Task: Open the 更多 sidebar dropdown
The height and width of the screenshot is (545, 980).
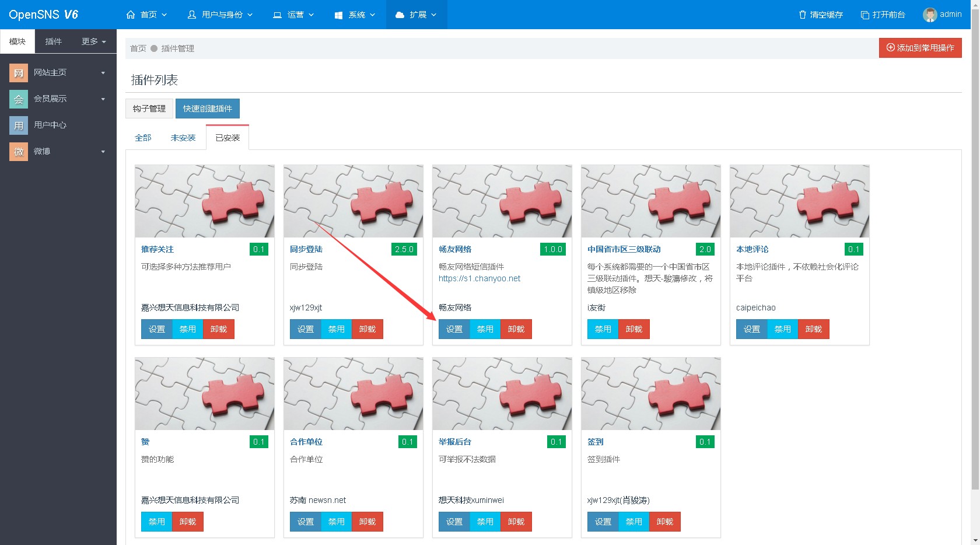Action: click(x=94, y=41)
